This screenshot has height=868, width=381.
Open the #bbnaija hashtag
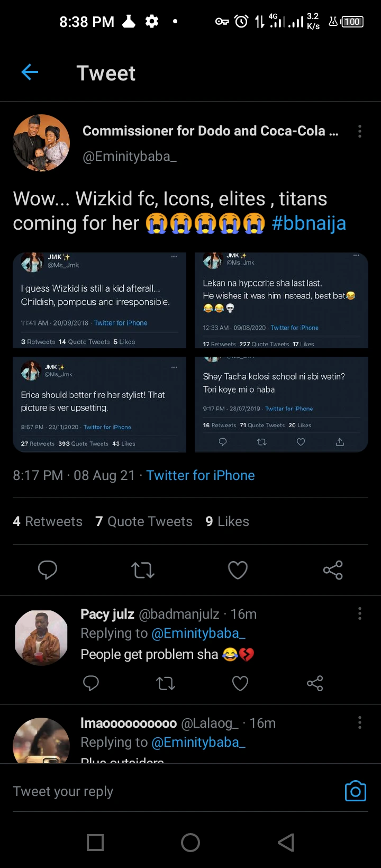pos(309,223)
